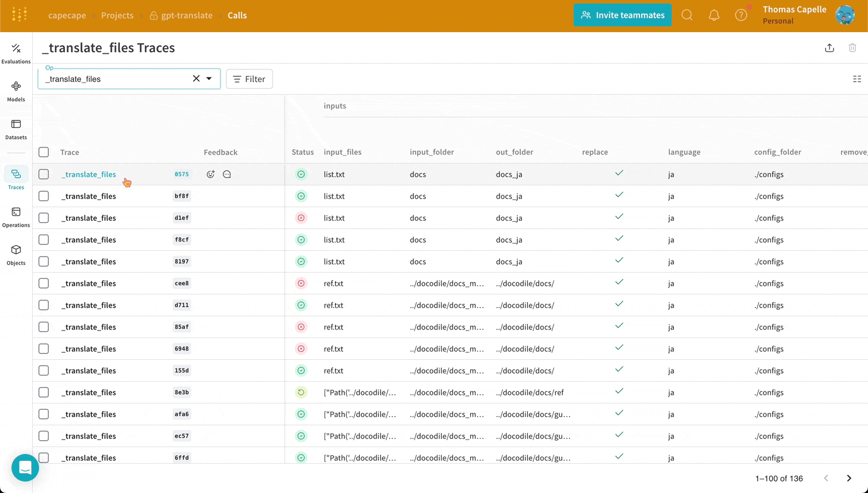Screen dimensions: 868x493
Task: Select the checkbox for trace cee8
Action: coord(44,284)
